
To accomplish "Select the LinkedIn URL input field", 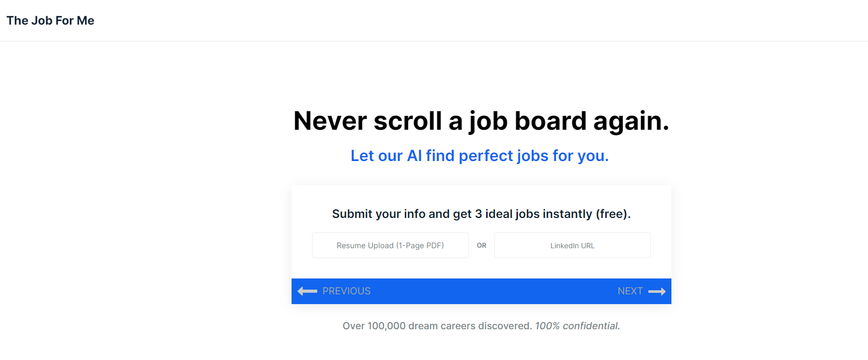I will (x=572, y=245).
